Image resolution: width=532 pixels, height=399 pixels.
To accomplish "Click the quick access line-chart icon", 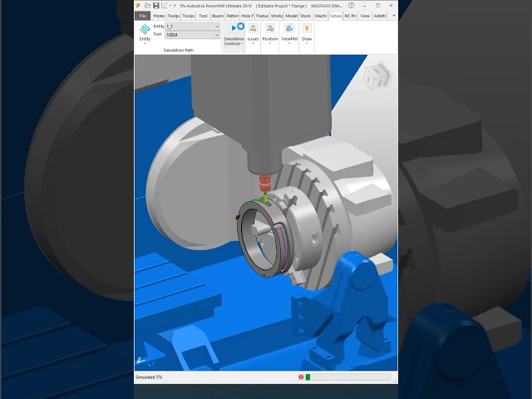I will 165,6.
